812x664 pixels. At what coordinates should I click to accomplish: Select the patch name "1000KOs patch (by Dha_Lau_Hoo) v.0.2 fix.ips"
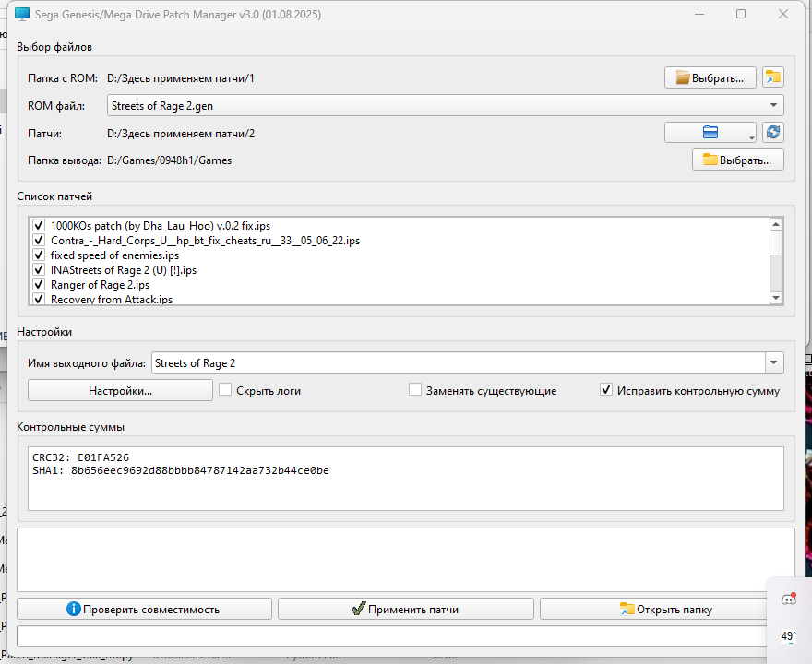[x=161, y=226]
